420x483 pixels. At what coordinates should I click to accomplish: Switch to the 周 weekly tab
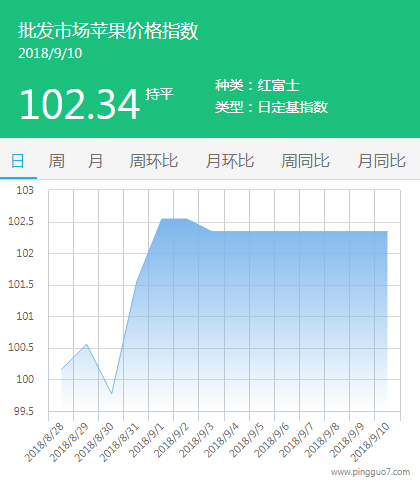[x=56, y=161]
